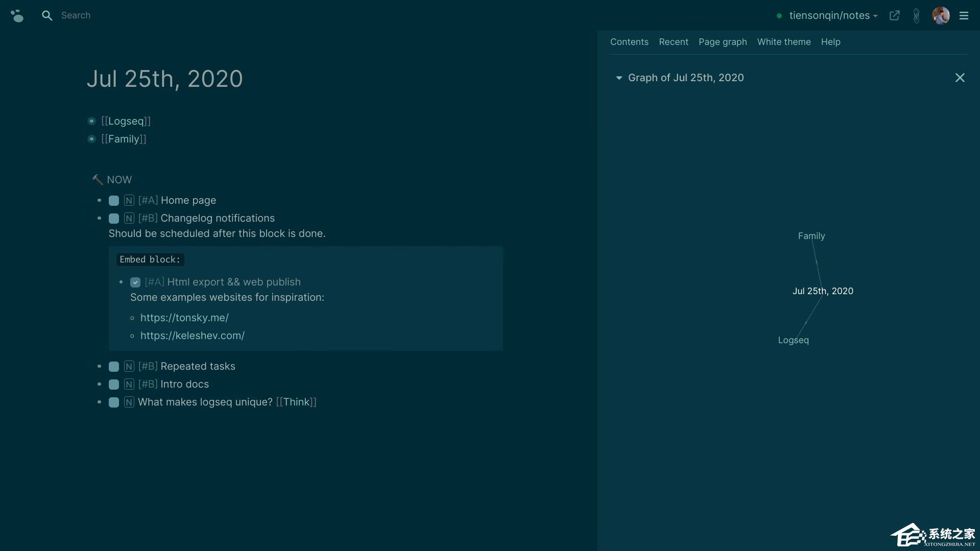Switch to White theme

tap(784, 42)
